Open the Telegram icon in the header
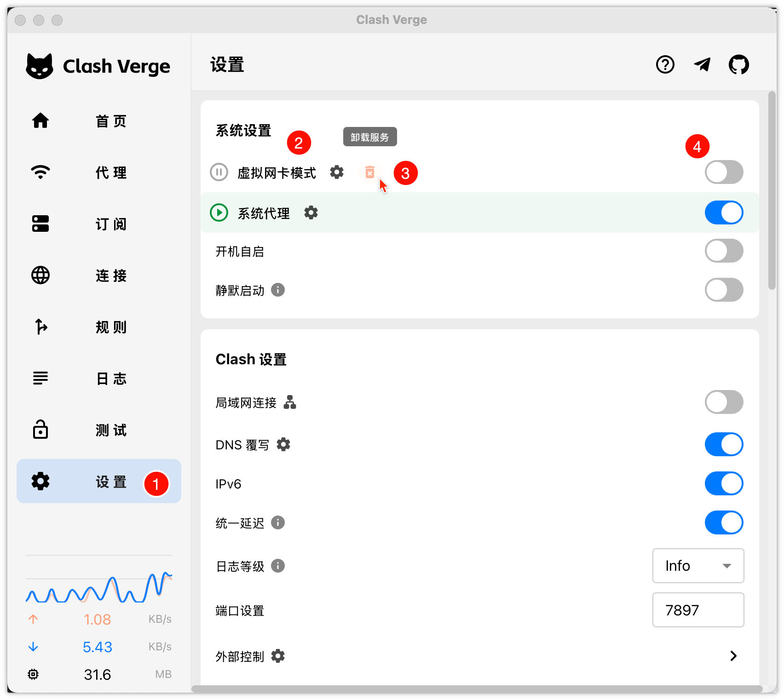Screen dimensions: 784x700 pos(703,65)
